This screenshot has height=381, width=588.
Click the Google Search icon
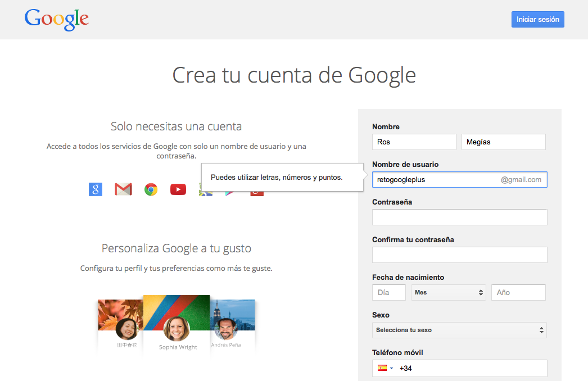pos(95,189)
